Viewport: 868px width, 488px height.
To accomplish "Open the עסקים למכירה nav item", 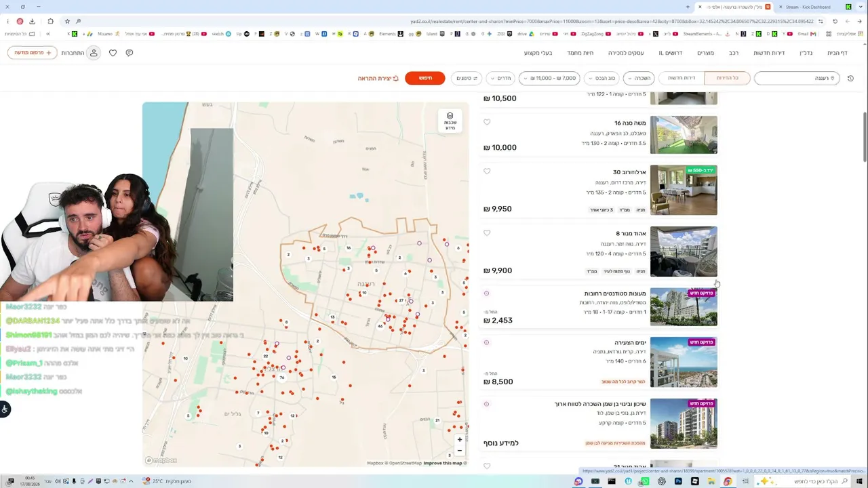I will [x=626, y=53].
